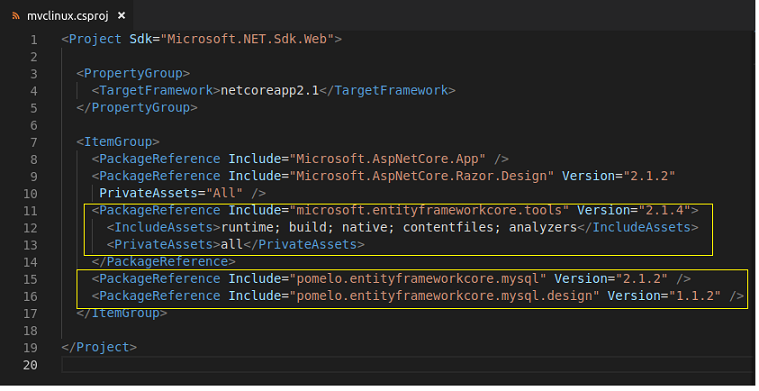Click the "Microsoft.NET.Sdk.Web" Sdk attribute value
The width and height of the screenshot is (759, 391).
tap(247, 39)
